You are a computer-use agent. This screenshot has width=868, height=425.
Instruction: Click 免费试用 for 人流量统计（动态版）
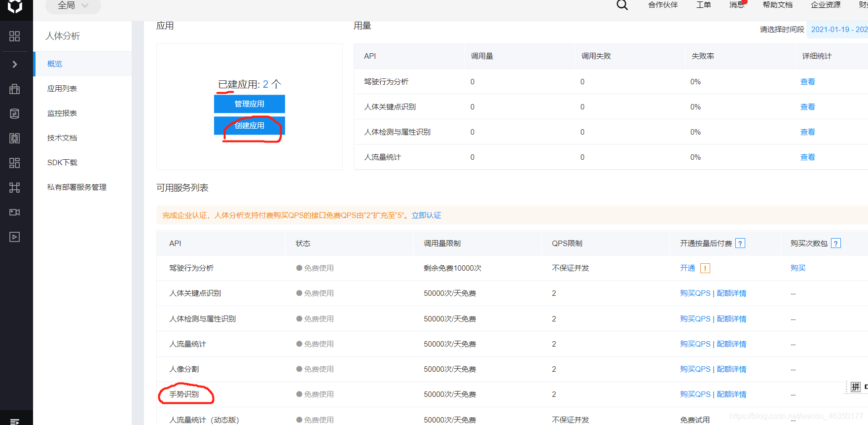point(695,420)
